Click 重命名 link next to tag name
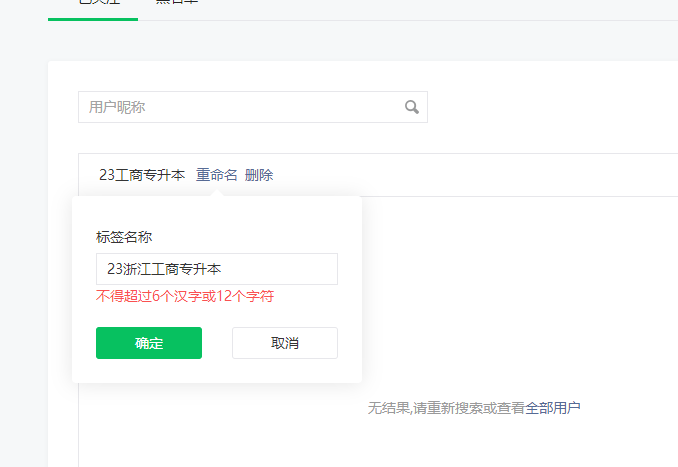 (217, 175)
